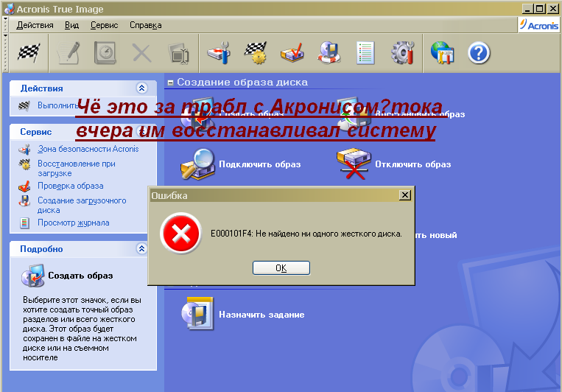
Task: Collapse the Действия panel chevron
Action: [142, 88]
